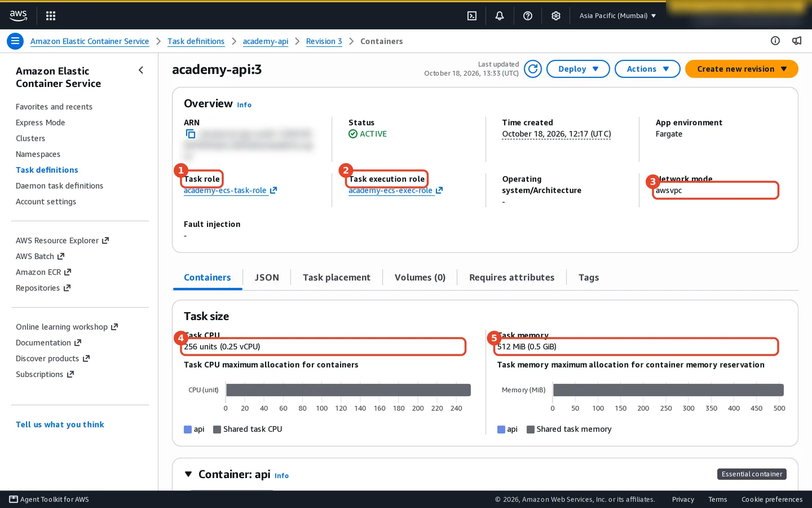Screen dimensions: 812x508
Task: Click the external link icon beside academy-ecs-task-role
Action: coord(273,190)
